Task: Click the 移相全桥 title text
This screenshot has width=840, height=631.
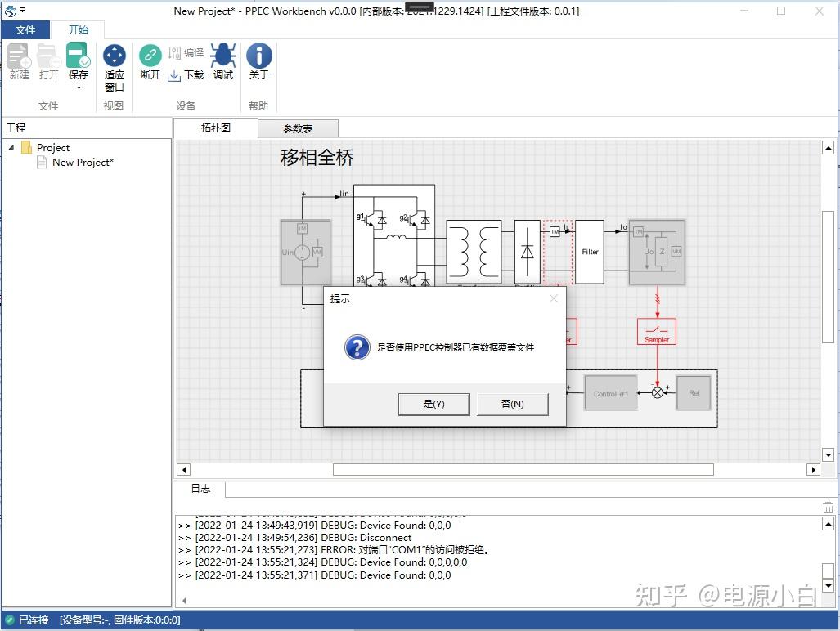Action: [x=317, y=158]
